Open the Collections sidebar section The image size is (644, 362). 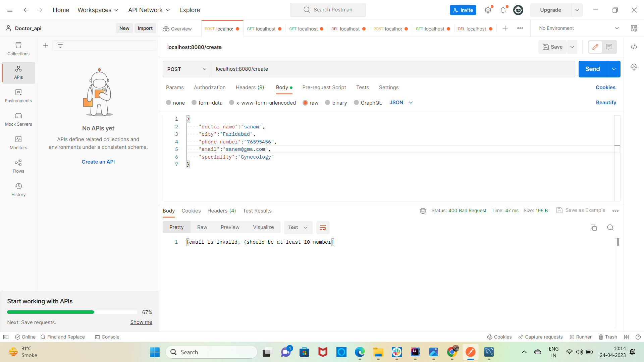(18, 49)
